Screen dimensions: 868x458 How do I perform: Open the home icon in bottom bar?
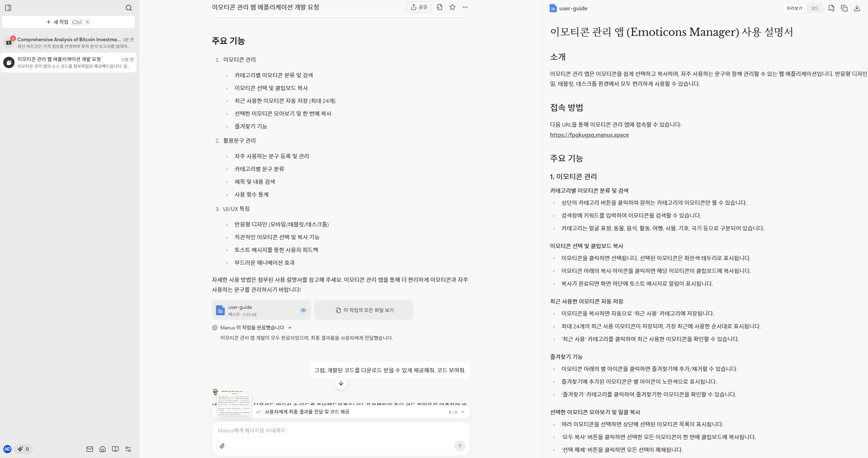click(x=103, y=449)
